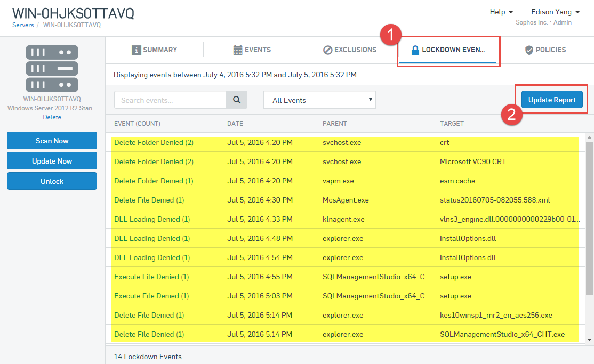Click the large server icon in sidebar
The height and width of the screenshot is (364, 594).
(x=52, y=68)
